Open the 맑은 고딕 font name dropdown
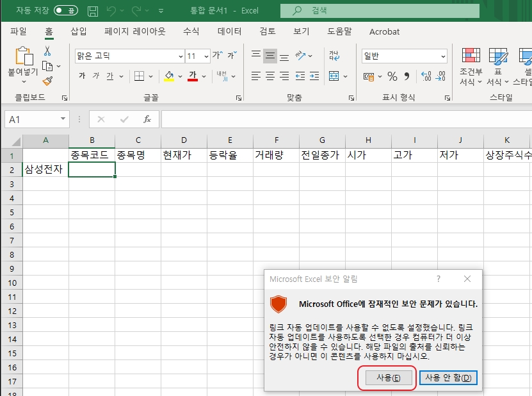 pyautogui.click(x=181, y=56)
